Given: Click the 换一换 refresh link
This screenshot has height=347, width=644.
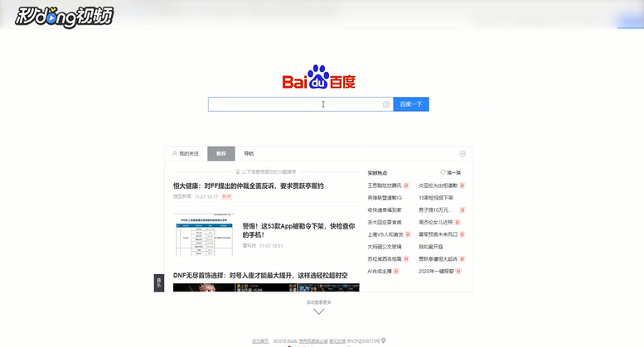Looking at the screenshot, I should tap(454, 173).
